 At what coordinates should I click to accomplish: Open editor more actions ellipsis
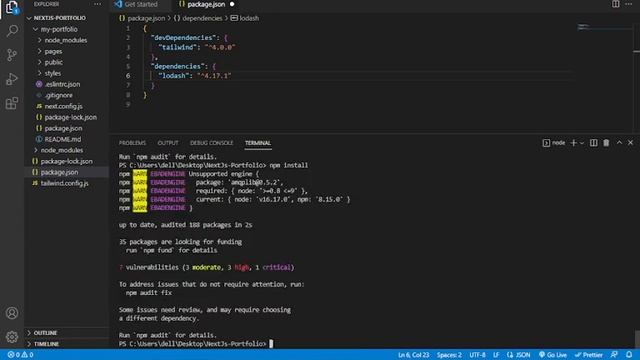(629, 4)
